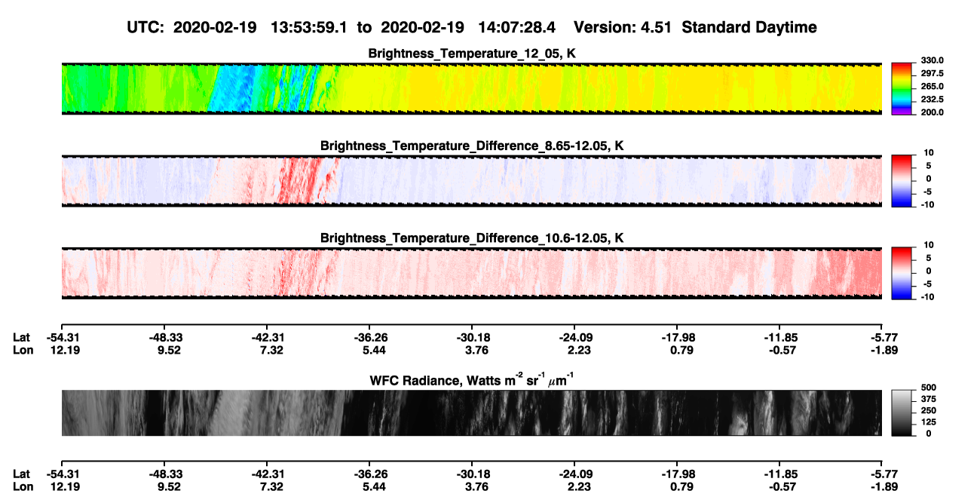Click the grayscale colorbar of the WFC Radiance panel
The height and width of the screenshot is (503, 980).
902,413
